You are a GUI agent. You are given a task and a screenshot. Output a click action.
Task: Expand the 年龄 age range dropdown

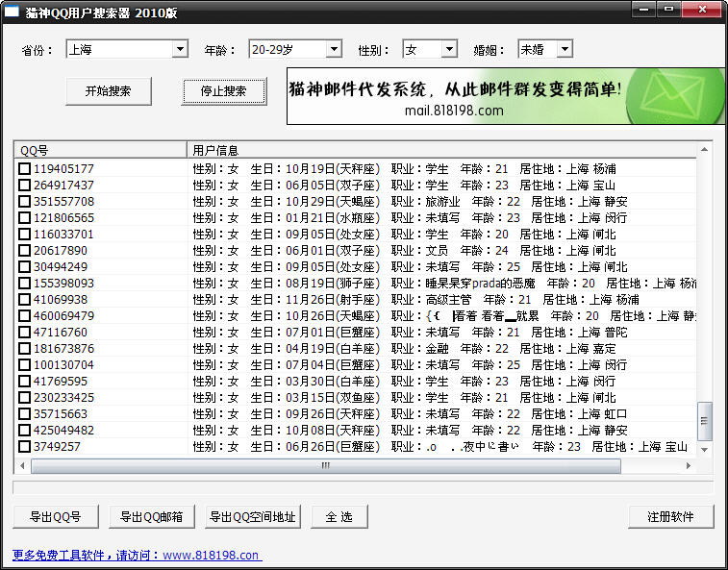coord(334,49)
